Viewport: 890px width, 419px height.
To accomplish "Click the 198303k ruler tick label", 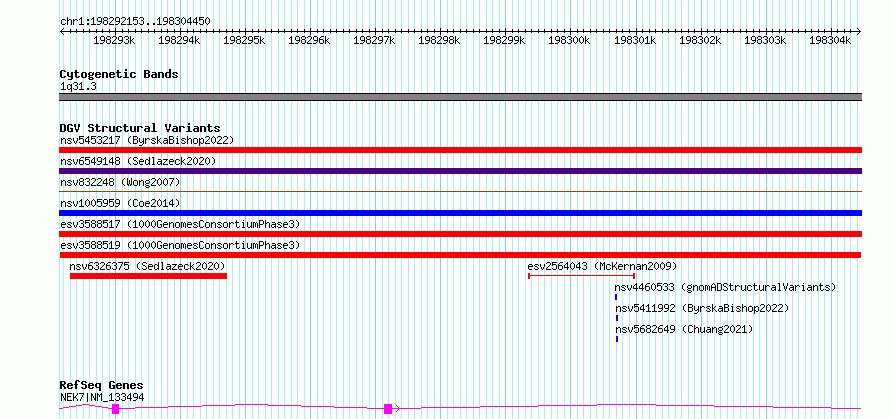I will [x=765, y=40].
